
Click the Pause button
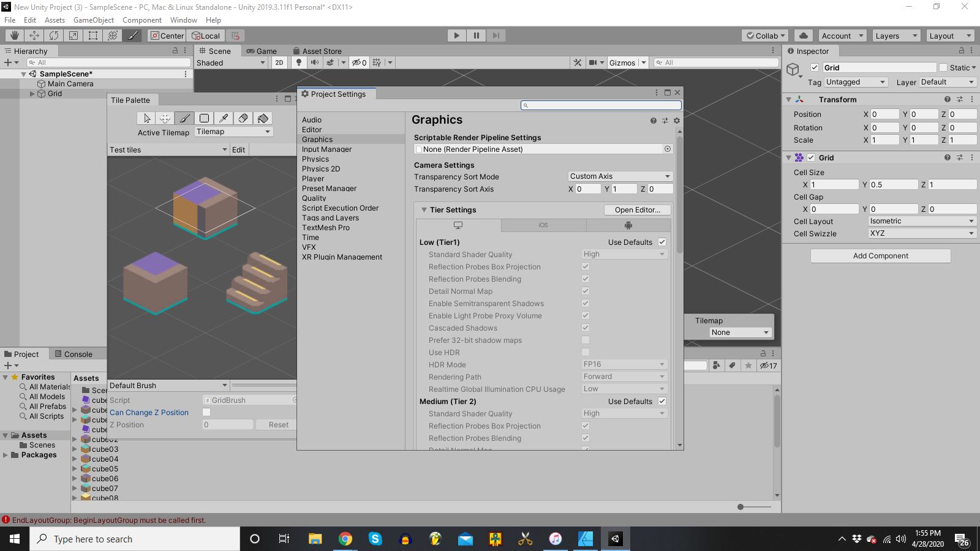476,36
